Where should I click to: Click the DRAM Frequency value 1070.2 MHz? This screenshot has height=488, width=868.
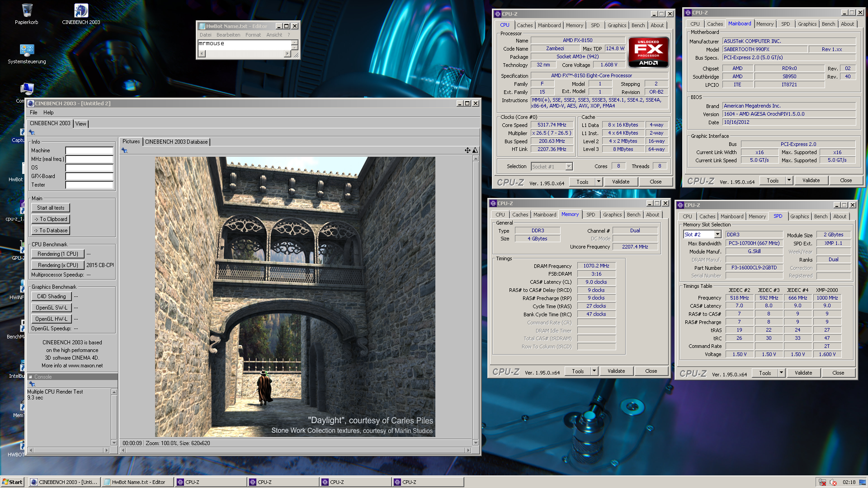click(x=596, y=266)
